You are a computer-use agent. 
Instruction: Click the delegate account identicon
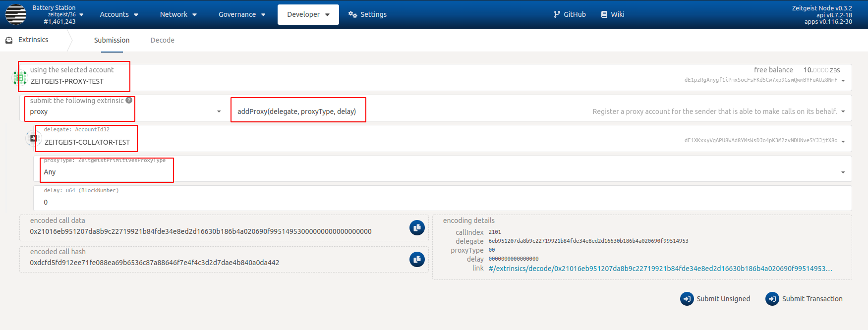click(x=33, y=138)
